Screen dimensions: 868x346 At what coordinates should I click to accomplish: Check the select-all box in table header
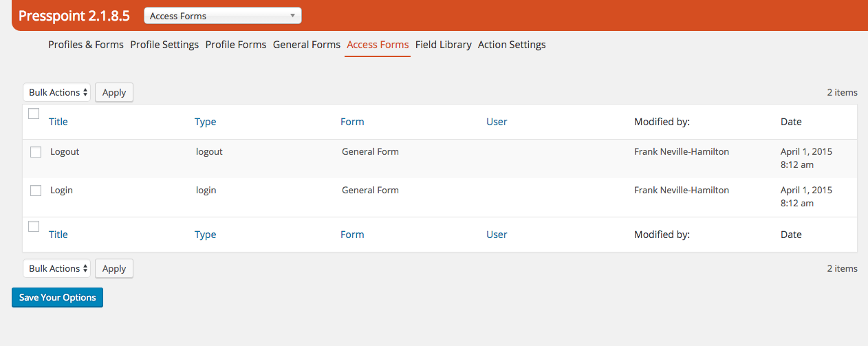coord(34,113)
